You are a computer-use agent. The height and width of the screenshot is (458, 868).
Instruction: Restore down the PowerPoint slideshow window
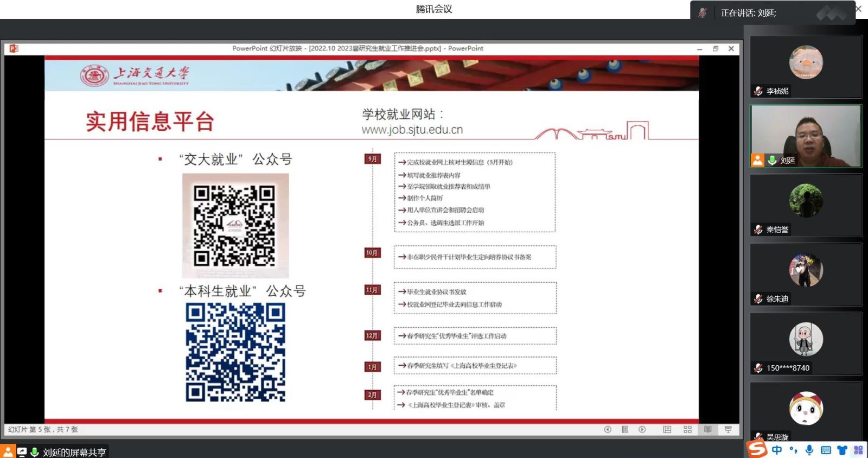click(x=716, y=48)
